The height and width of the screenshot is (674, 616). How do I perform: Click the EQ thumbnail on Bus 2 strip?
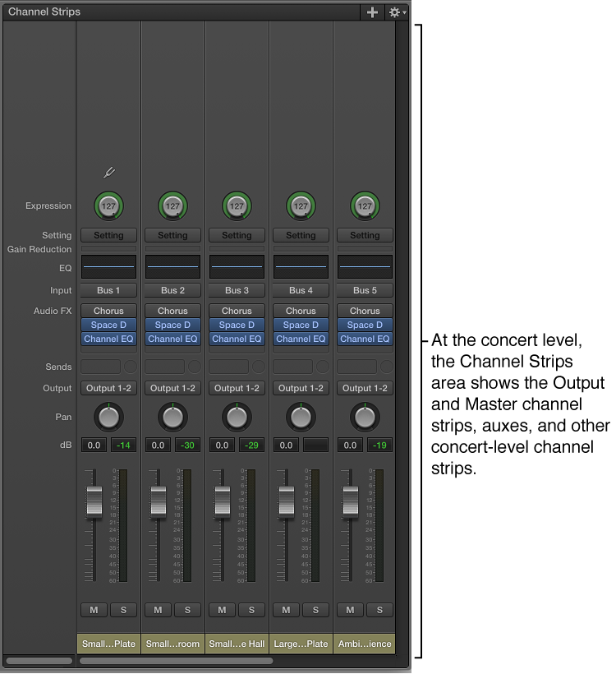pos(172,267)
